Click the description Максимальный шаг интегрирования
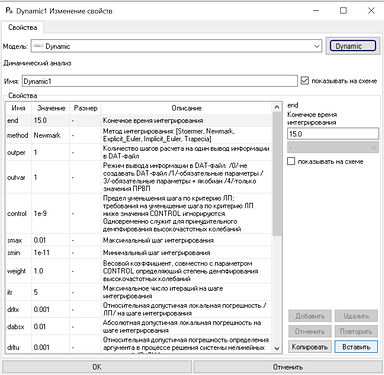This screenshot has width=384, height=375. (158, 240)
